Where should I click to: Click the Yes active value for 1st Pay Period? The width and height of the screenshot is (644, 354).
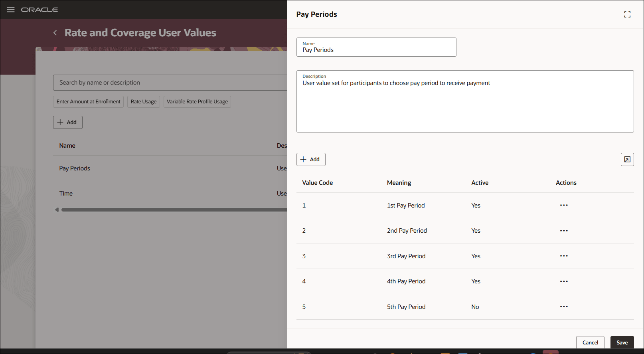pos(476,206)
